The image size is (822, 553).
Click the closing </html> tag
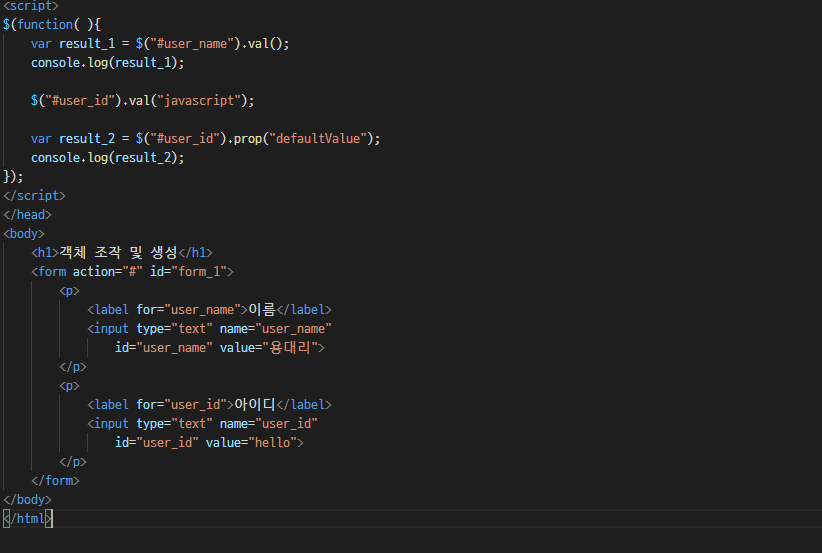(x=27, y=519)
